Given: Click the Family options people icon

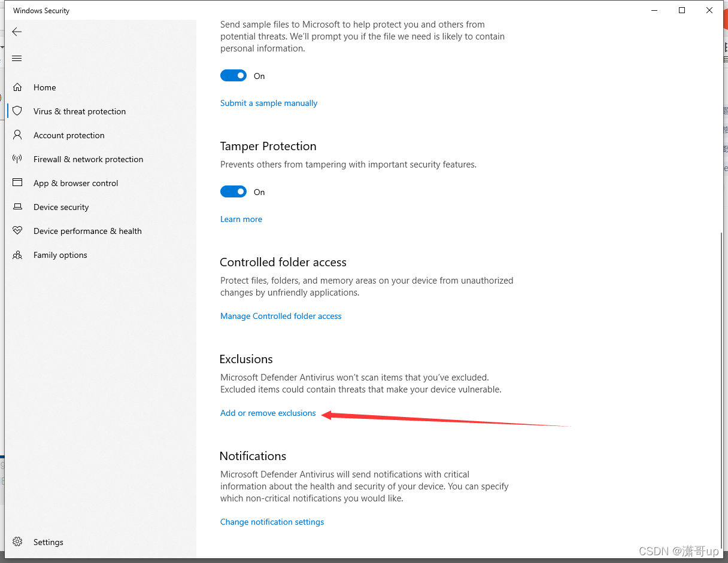Looking at the screenshot, I should (17, 255).
